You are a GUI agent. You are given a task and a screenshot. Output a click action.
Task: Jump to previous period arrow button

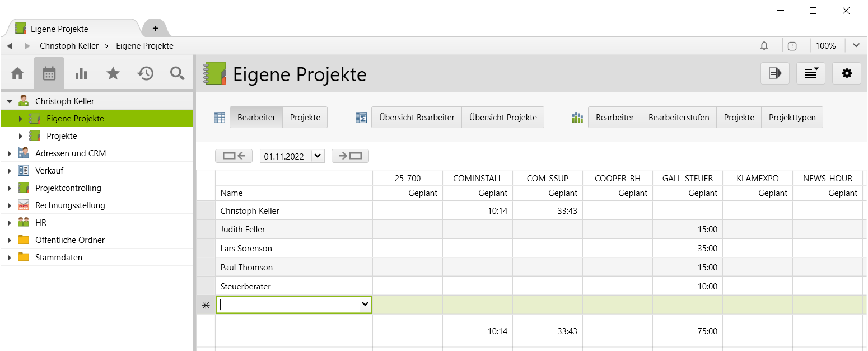click(x=234, y=156)
